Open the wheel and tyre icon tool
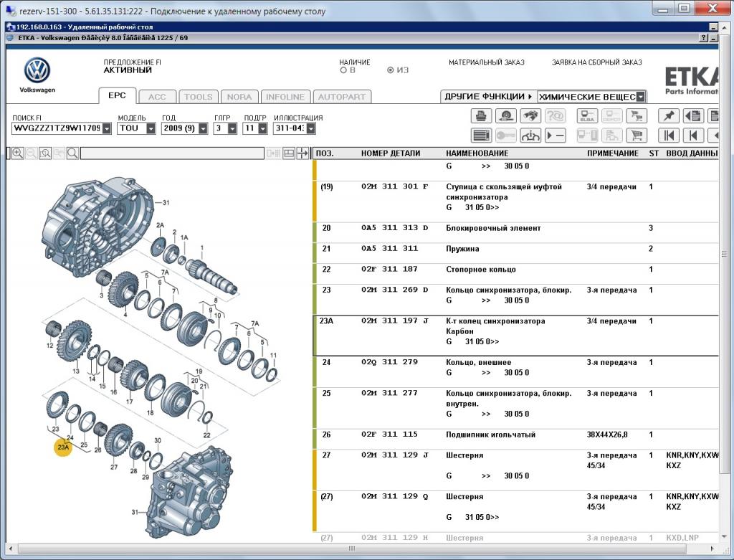The image size is (734, 560). (x=505, y=115)
